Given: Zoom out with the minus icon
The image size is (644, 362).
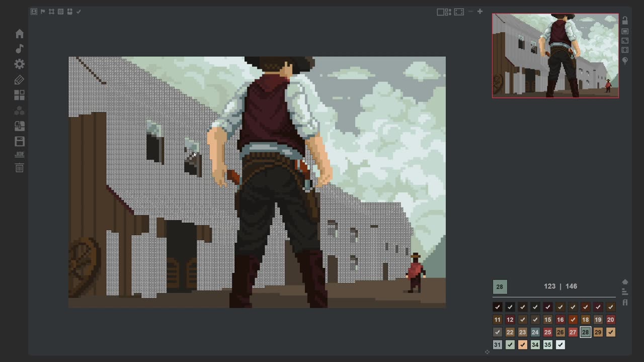Looking at the screenshot, I should (470, 12).
